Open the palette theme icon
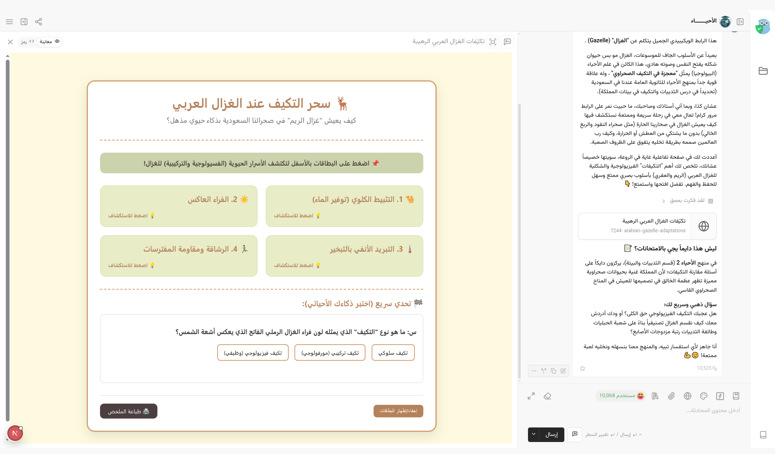 click(x=704, y=396)
